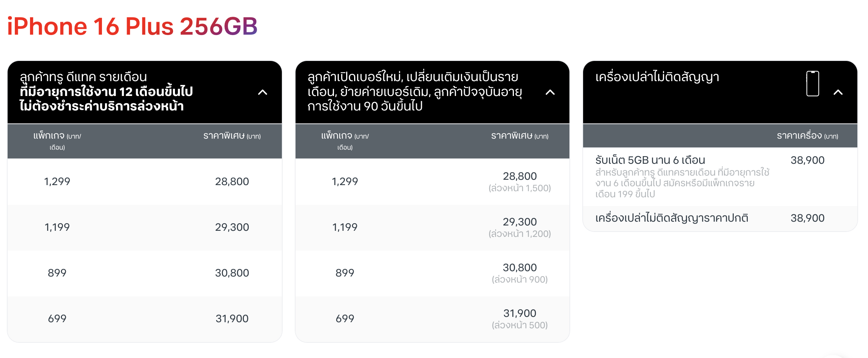The height and width of the screenshot is (358, 868).
Task: Click the เครื่องเปล่าไม่ติดสัญญา header title
Action: [657, 77]
